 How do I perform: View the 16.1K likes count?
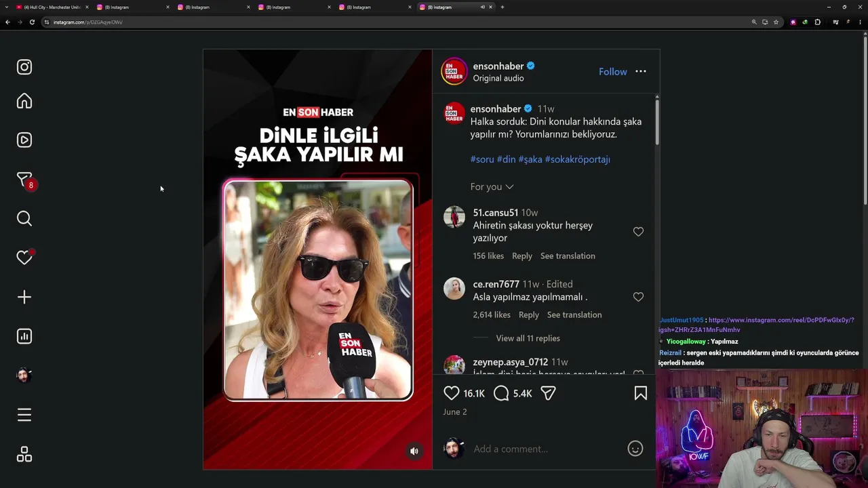pyautogui.click(x=474, y=393)
